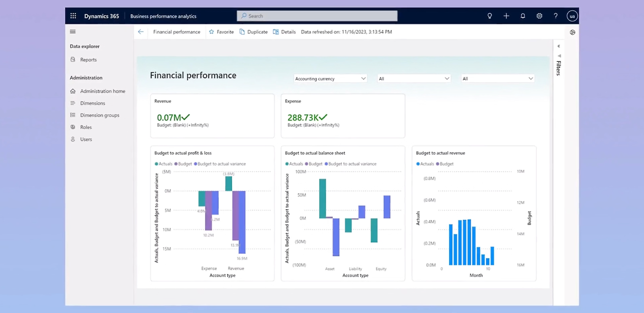644x313 pixels.
Task: Click Budget to actual variance legend in profit & loss
Action: tap(220, 164)
